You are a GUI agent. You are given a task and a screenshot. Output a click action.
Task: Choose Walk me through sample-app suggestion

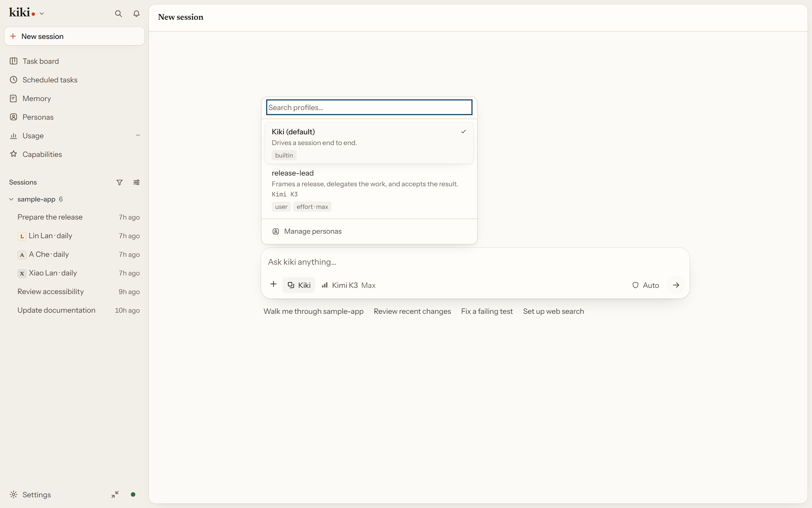pyautogui.click(x=314, y=312)
